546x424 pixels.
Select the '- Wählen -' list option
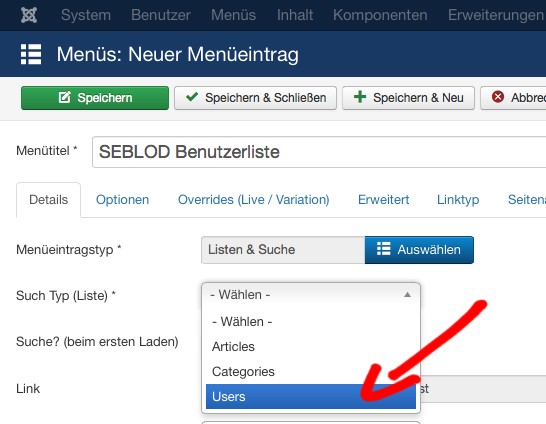click(x=311, y=322)
